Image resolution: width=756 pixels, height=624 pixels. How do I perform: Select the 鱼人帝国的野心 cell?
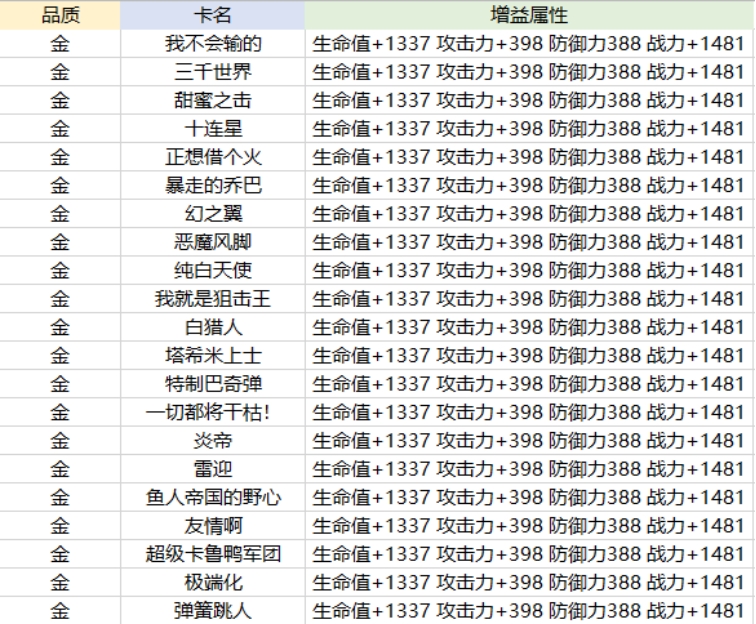point(213,497)
